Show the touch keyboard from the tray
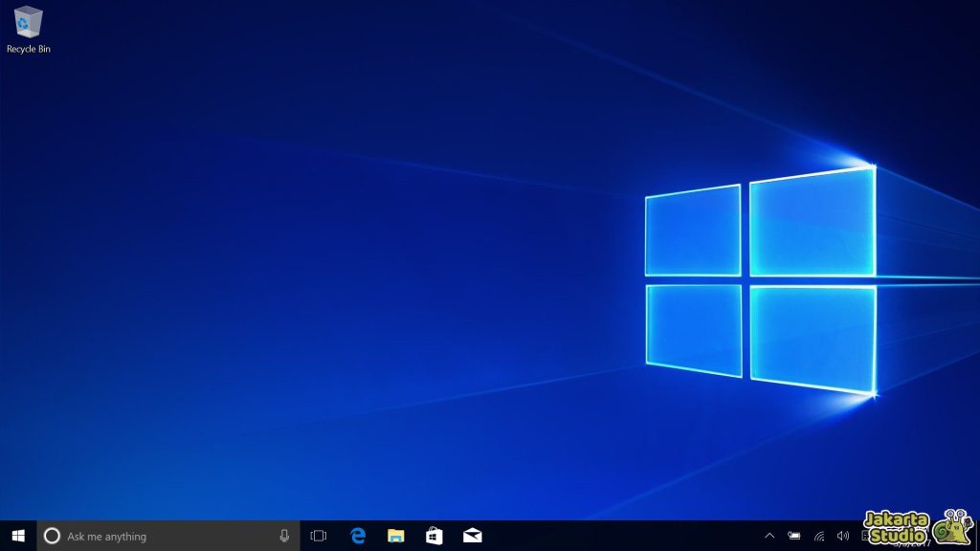 click(x=867, y=536)
